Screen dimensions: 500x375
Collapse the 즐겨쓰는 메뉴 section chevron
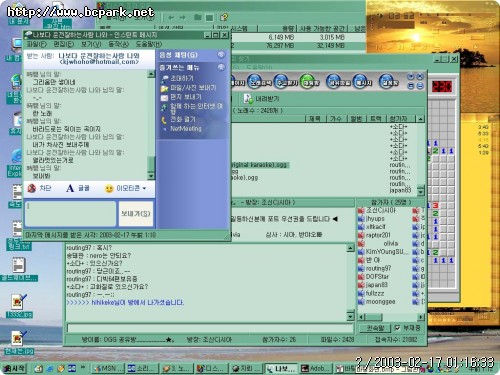click(221, 67)
